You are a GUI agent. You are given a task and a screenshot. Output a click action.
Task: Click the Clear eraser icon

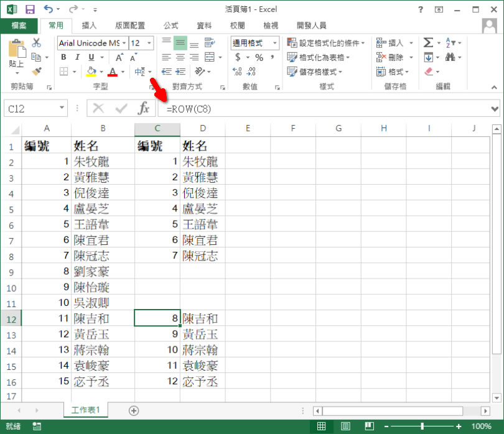429,72
